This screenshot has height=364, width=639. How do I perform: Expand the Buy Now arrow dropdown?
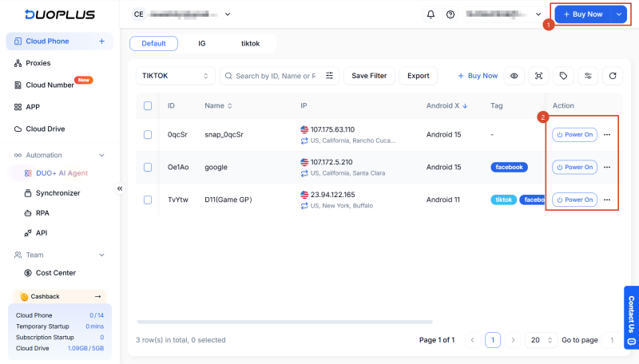pos(619,14)
